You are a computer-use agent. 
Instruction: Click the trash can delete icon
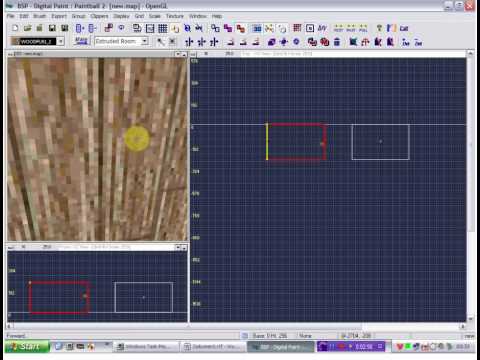point(337,42)
